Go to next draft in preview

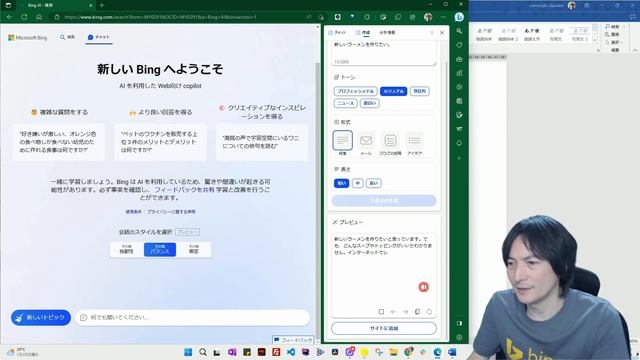coord(405,311)
